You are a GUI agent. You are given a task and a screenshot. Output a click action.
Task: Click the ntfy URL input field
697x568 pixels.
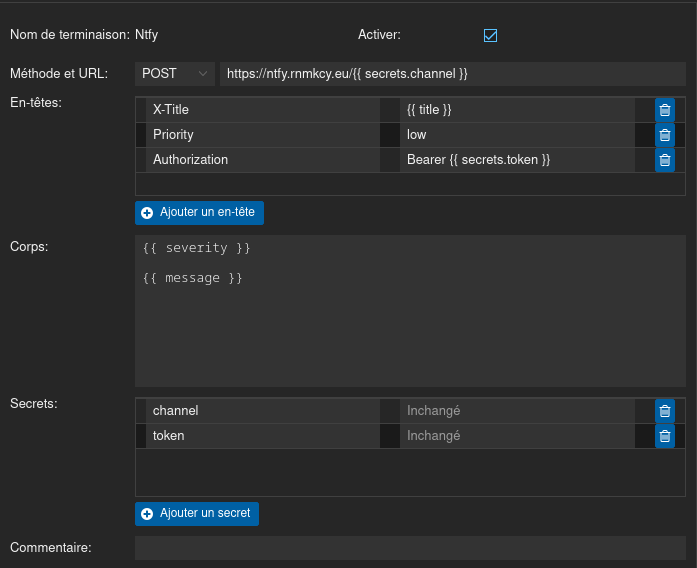point(453,74)
